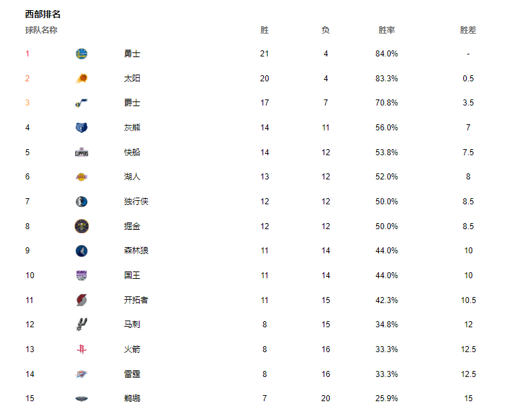Viewport: 509px width, 420px height.
Task: Click the Timberwolves team logo icon
Action: tap(81, 251)
